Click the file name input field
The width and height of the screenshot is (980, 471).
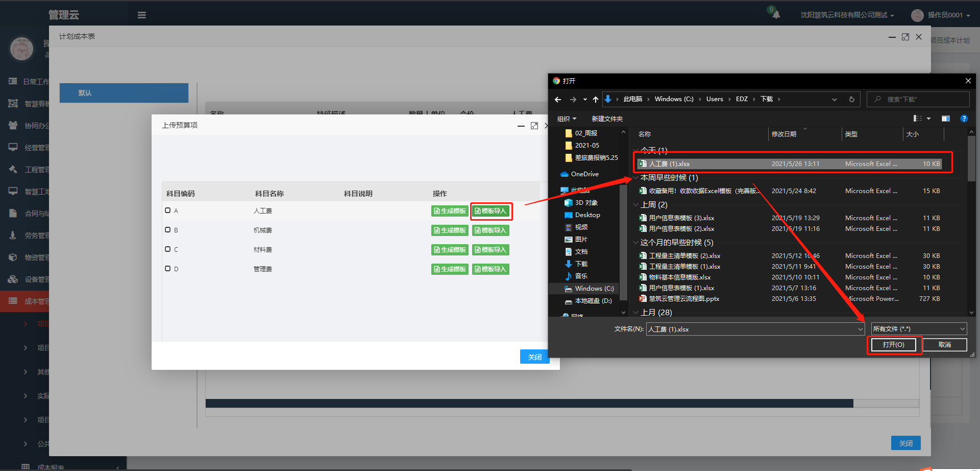click(755, 329)
